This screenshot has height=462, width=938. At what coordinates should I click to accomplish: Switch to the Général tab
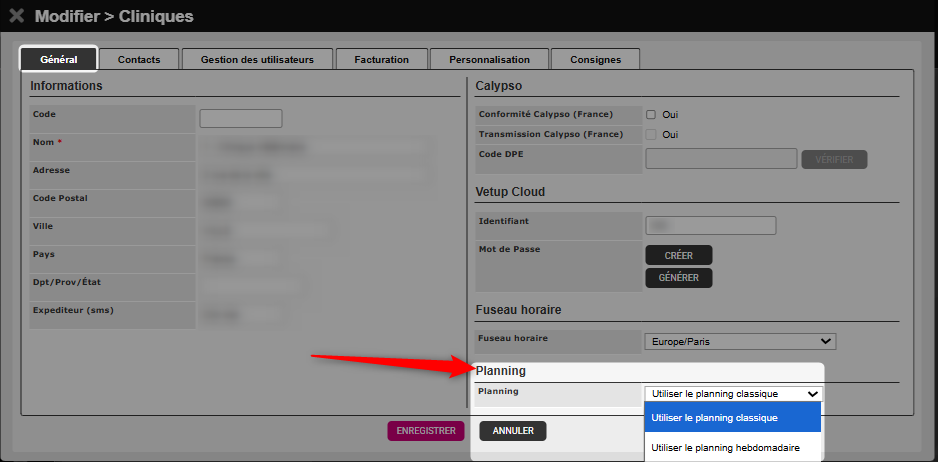point(59,59)
